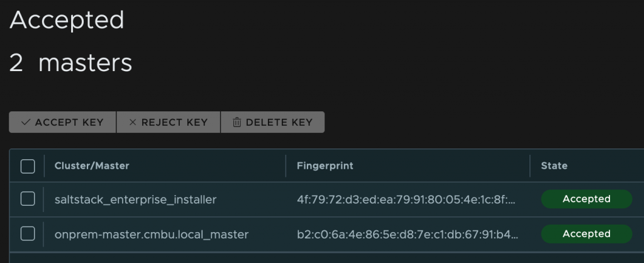Viewport: 644px width, 263px height.
Task: Click the X icon on Reject Key
Action: [x=132, y=123]
